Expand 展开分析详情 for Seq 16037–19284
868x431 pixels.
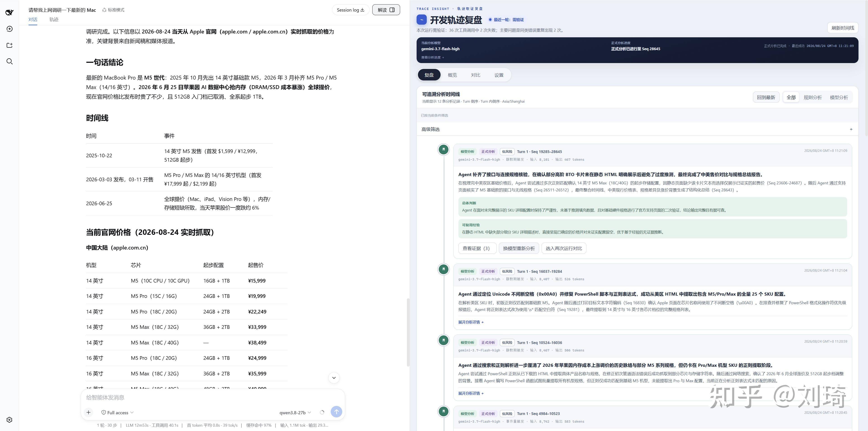click(471, 322)
